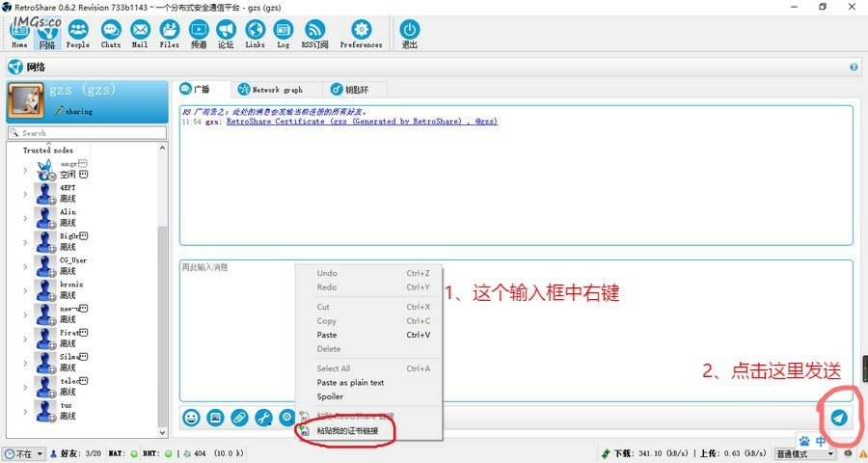Viewport: 868px width, 463px height.
Task: Select the 网络 toolbar icon
Action: coord(47,34)
